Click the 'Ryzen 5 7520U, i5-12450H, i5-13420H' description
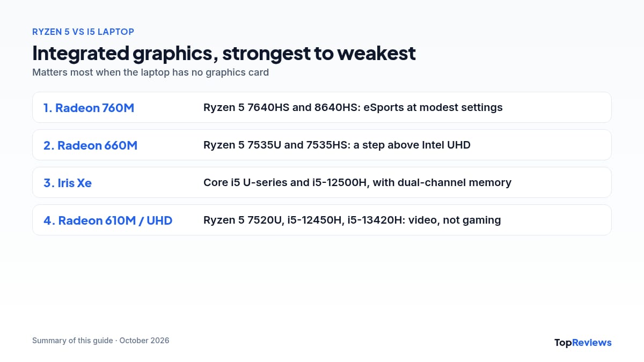Screen dimensions: 644x362 352,220
